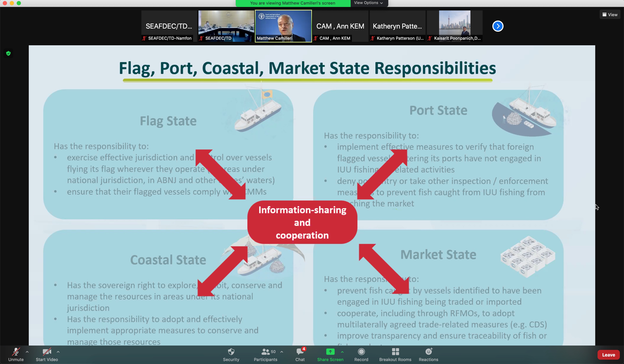The width and height of the screenshot is (624, 364).
Task: Select Matthew Camilleri's video thumbnail
Action: 283,26
